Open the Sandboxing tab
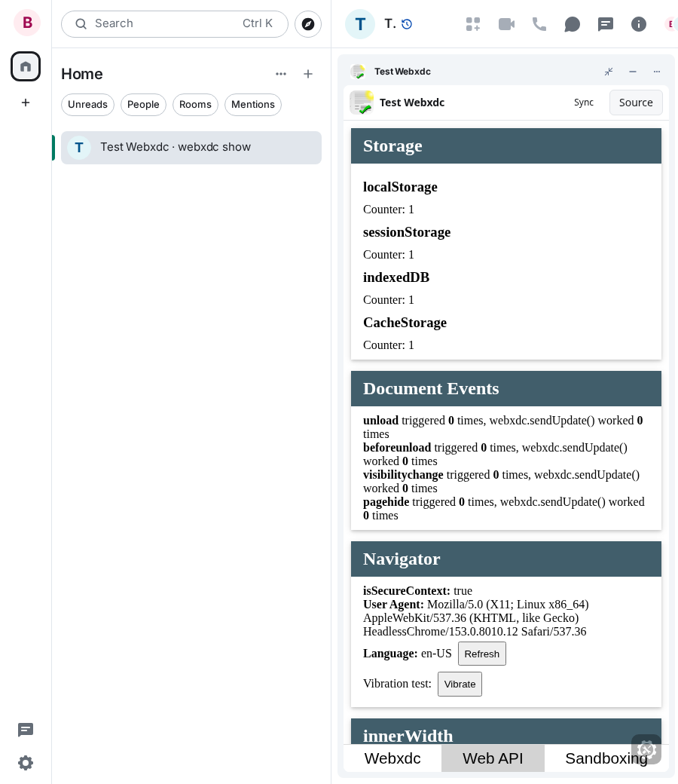 click(606, 758)
